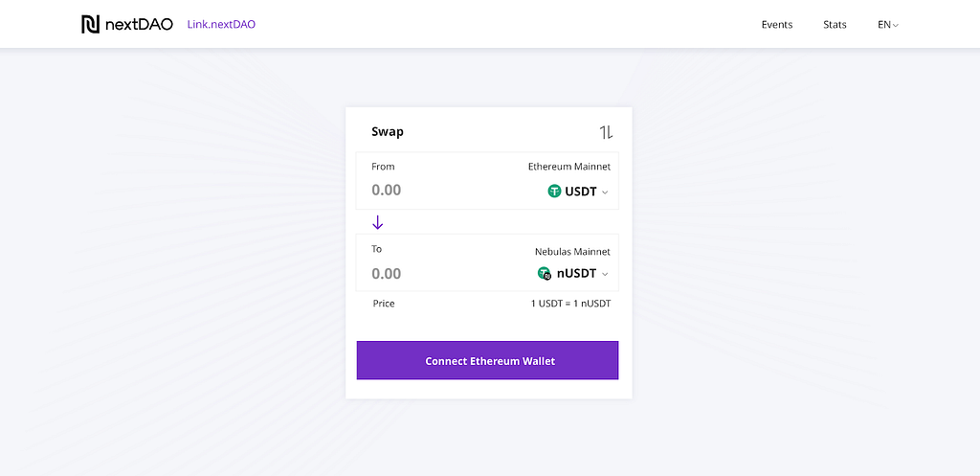This screenshot has height=476, width=980.
Task: Open the Events menu item
Action: pyautogui.click(x=777, y=25)
